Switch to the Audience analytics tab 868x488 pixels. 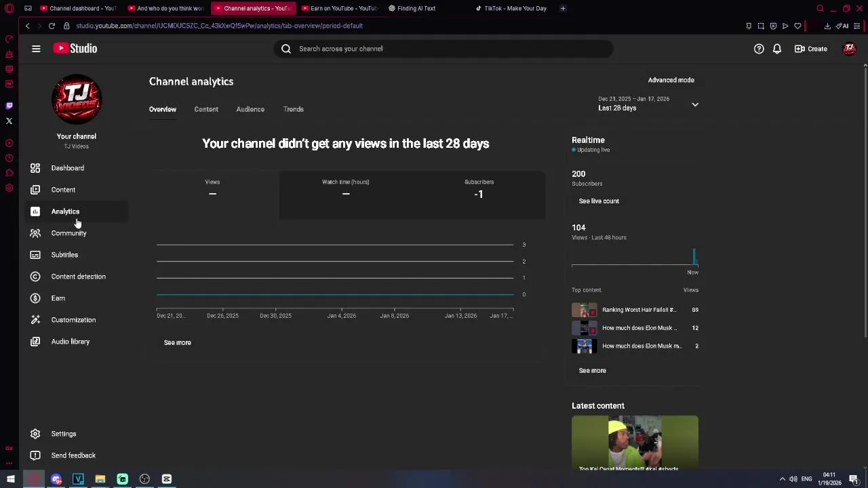(x=250, y=109)
